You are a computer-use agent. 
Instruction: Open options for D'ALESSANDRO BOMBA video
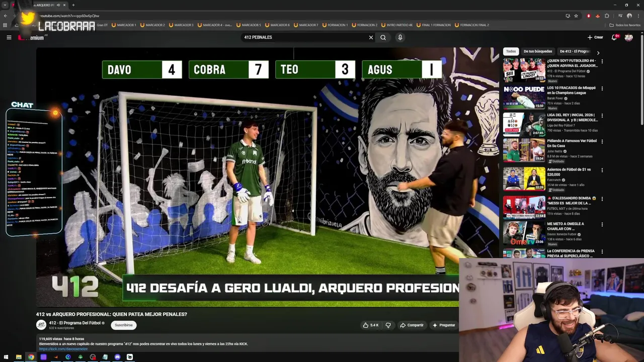click(x=602, y=199)
